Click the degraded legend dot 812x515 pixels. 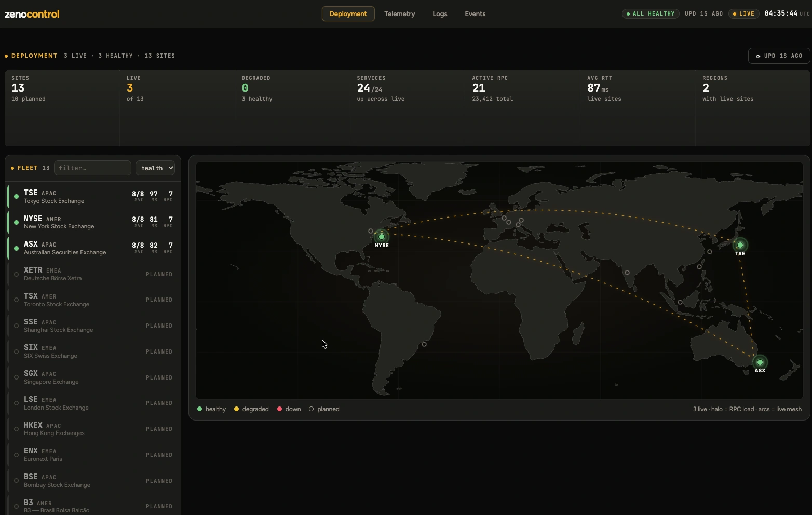(x=236, y=409)
